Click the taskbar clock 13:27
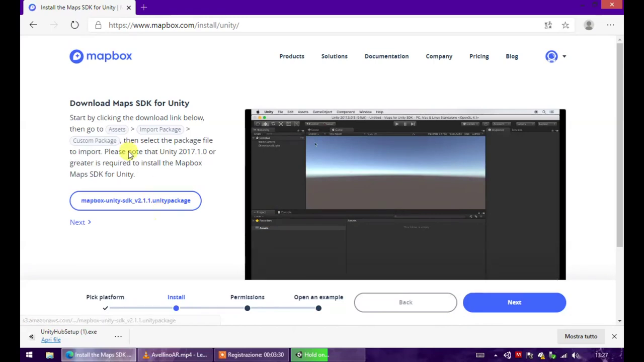This screenshot has width=644, height=362. click(601, 355)
